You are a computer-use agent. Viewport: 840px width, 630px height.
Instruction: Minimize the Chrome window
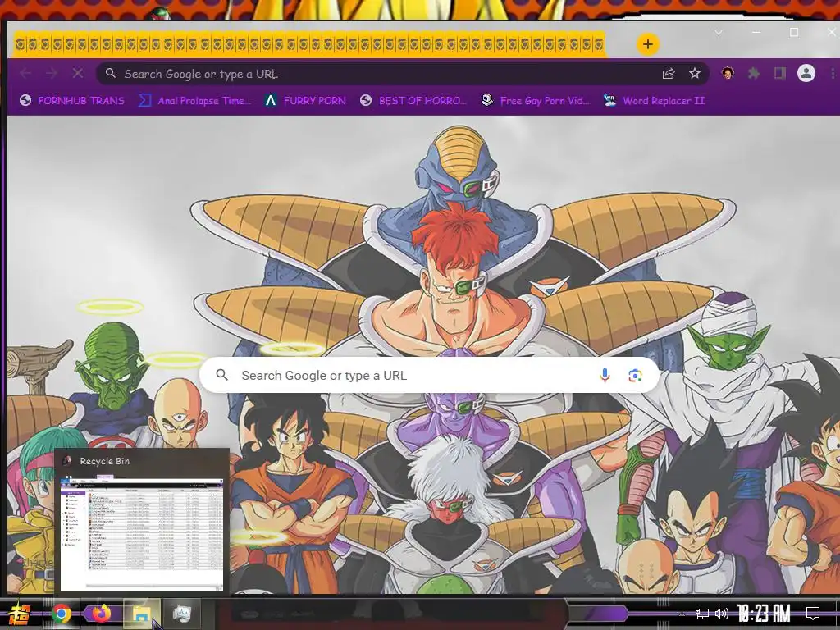click(756, 32)
